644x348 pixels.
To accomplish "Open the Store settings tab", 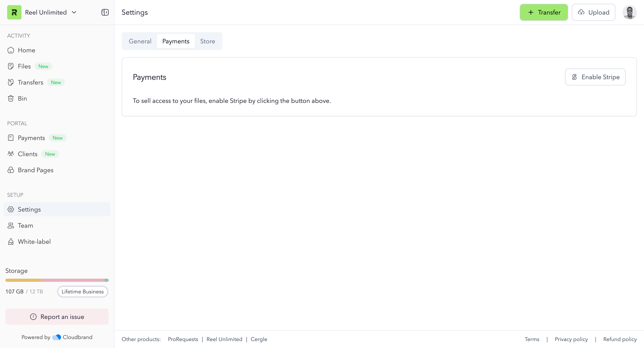I will click(x=208, y=41).
